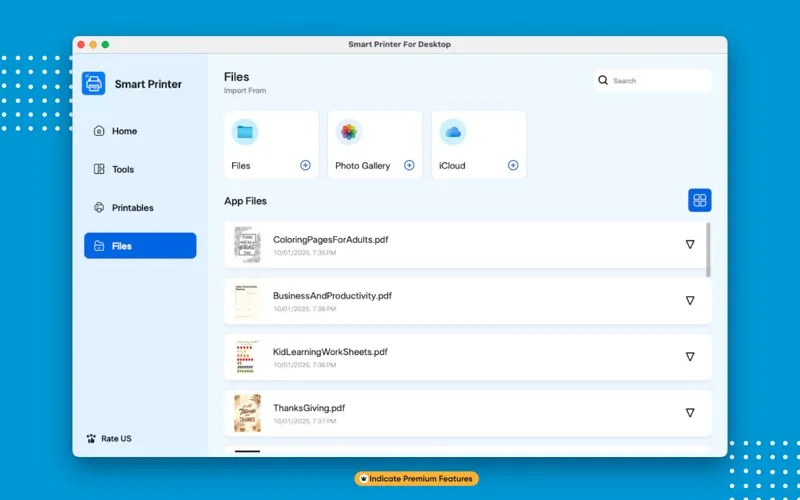Expand options for ThanksGiving.pdf

click(690, 413)
